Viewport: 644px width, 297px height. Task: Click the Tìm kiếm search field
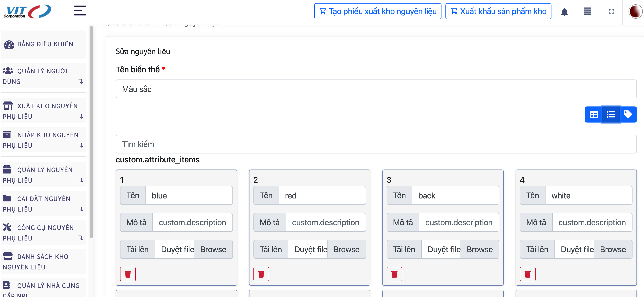point(376,144)
